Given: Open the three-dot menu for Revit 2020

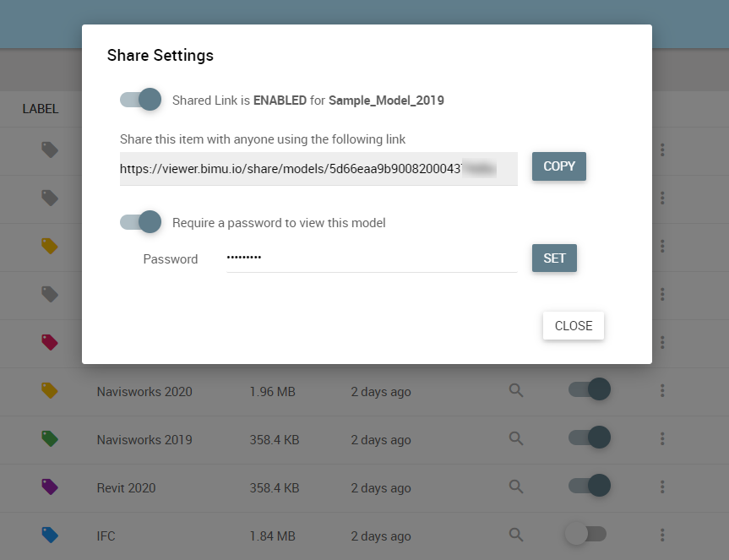Looking at the screenshot, I should click(x=662, y=487).
